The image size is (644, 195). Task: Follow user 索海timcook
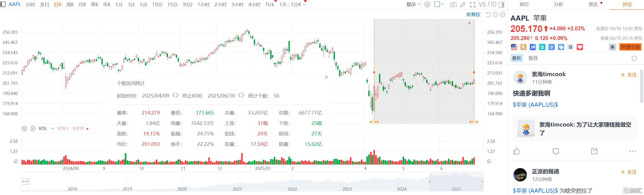pyautogui.click(x=629, y=75)
